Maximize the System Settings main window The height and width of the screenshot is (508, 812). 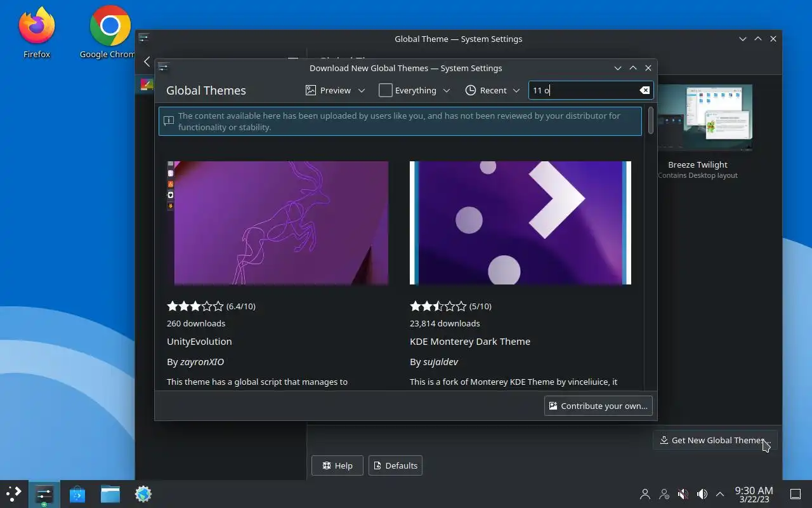point(758,39)
